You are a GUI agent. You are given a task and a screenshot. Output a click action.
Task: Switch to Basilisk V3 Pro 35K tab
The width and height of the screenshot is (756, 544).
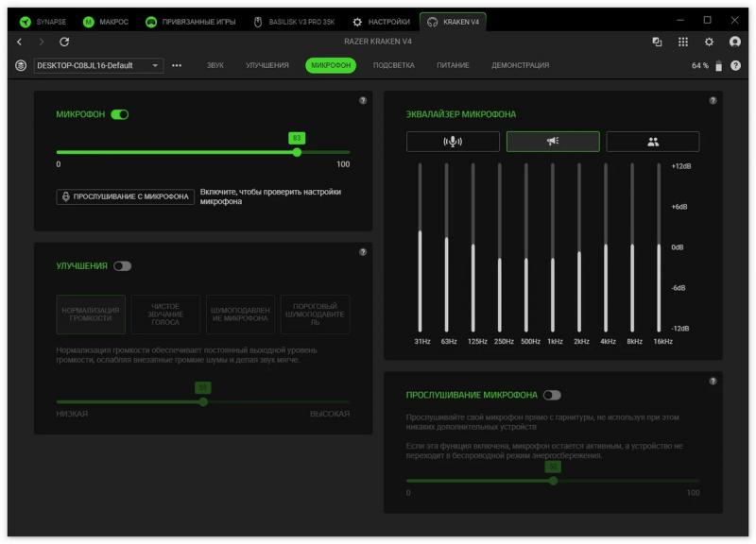[x=294, y=22]
